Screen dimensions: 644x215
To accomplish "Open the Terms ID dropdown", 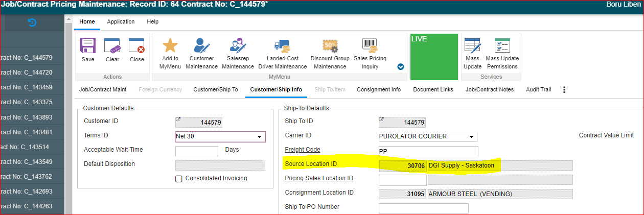I will pos(259,137).
